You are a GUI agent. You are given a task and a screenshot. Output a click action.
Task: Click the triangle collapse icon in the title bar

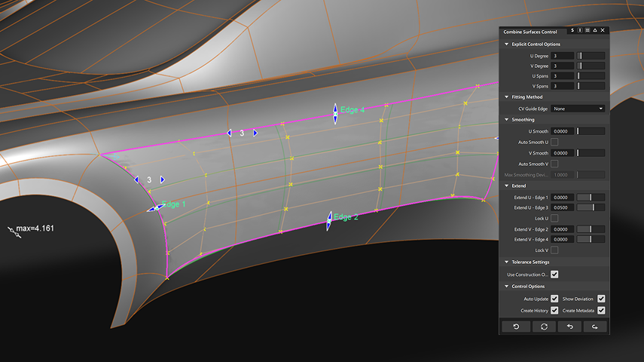coord(595,30)
